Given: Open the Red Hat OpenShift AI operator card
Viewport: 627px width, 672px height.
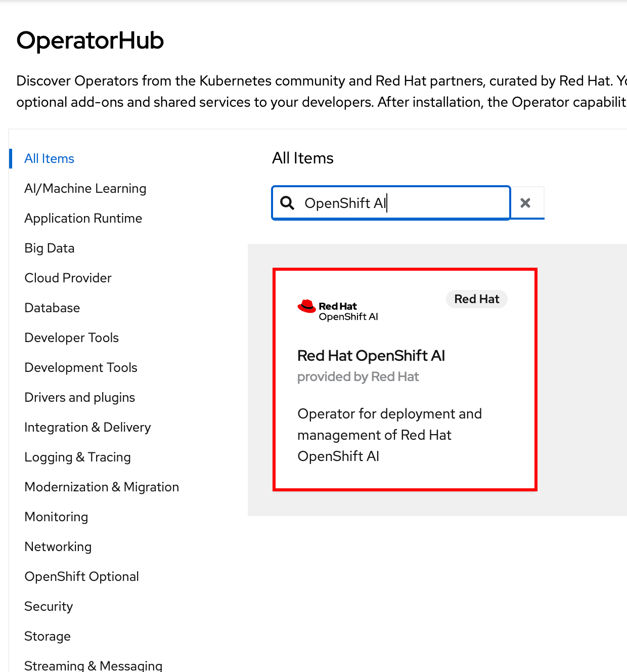Looking at the screenshot, I should coord(405,380).
